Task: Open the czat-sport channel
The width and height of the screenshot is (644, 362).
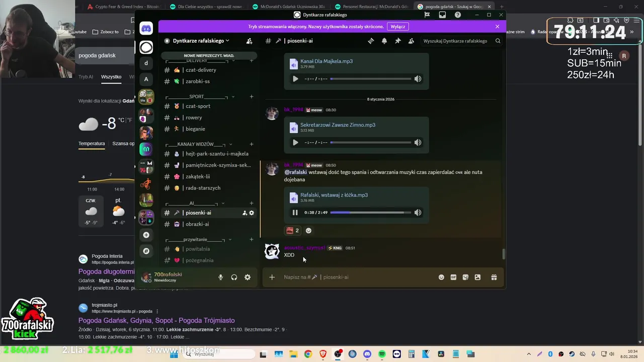Action: click(x=210, y=106)
